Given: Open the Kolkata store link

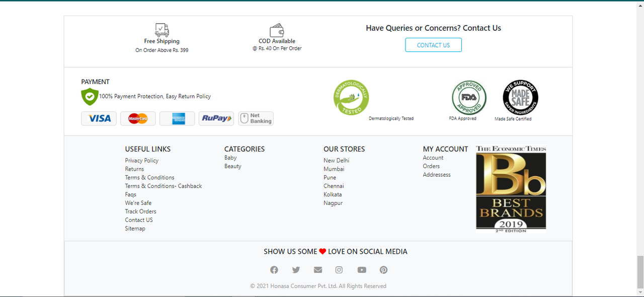Looking at the screenshot, I should [333, 195].
